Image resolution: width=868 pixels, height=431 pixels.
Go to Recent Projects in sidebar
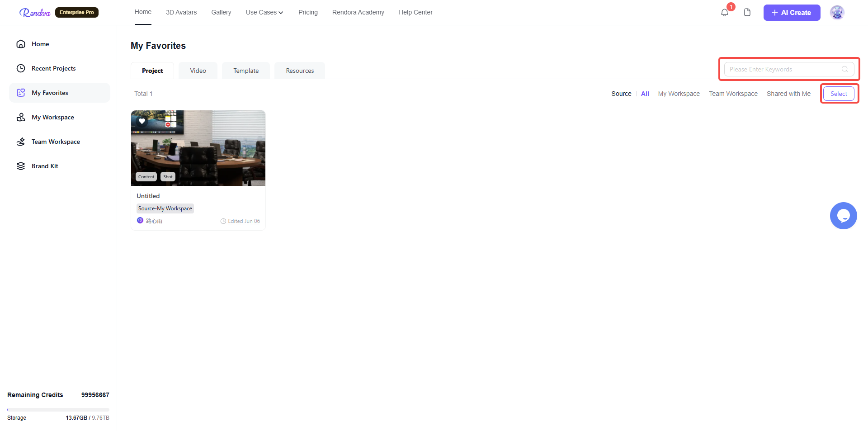60,68
